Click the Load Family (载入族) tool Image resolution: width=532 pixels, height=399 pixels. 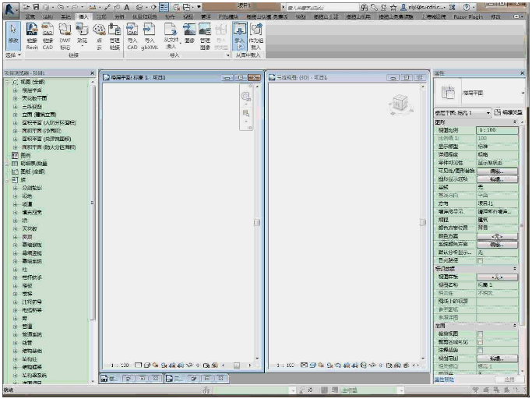[x=240, y=37]
